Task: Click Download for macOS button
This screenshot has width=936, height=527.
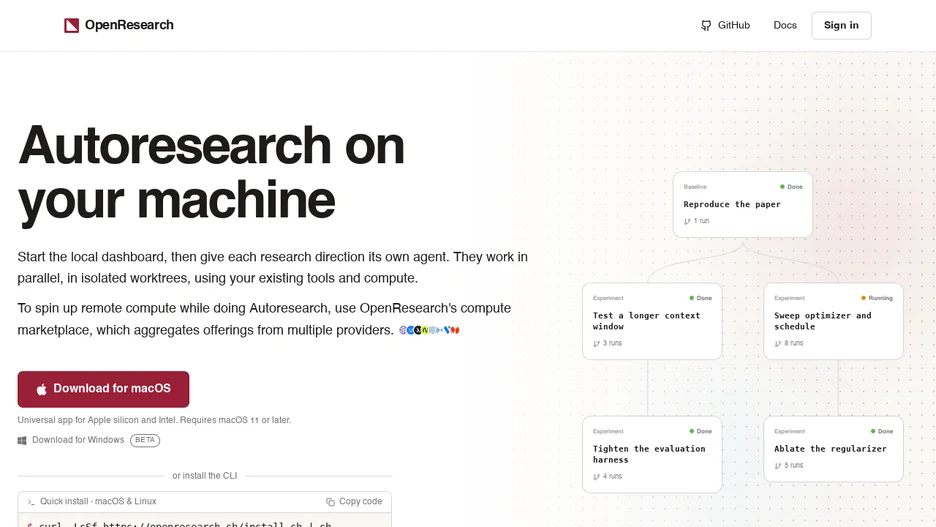Action: [x=103, y=389]
